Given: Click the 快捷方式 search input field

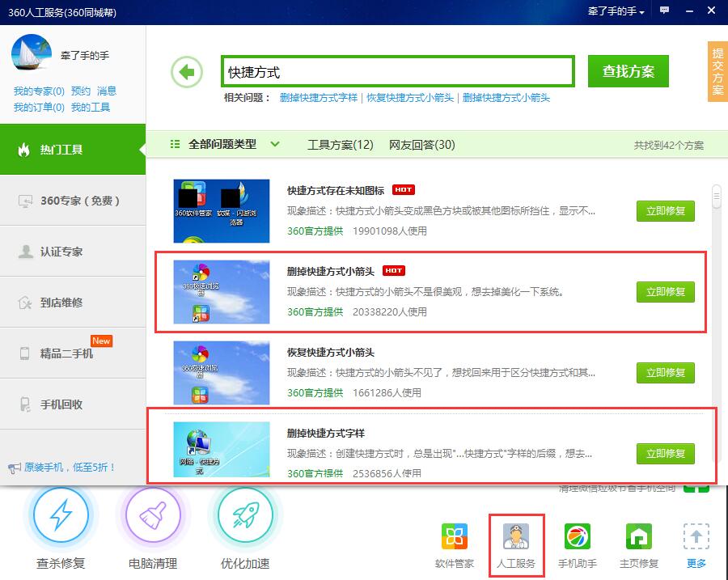Looking at the screenshot, I should (x=398, y=71).
